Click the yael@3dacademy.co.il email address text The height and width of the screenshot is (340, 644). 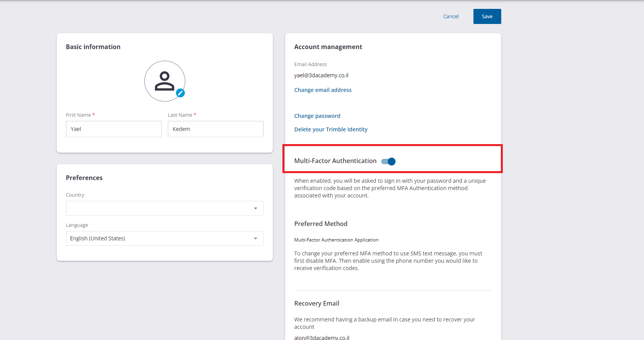[321, 75]
